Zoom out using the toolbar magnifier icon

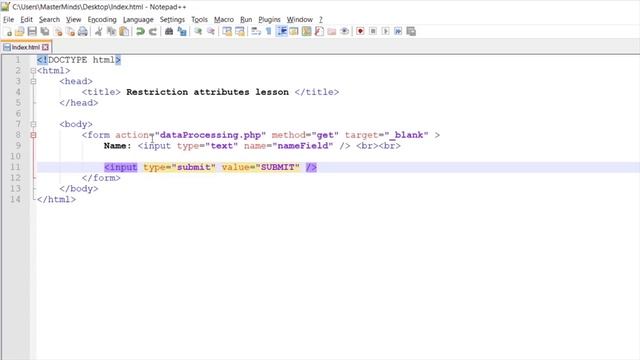click(x=211, y=31)
